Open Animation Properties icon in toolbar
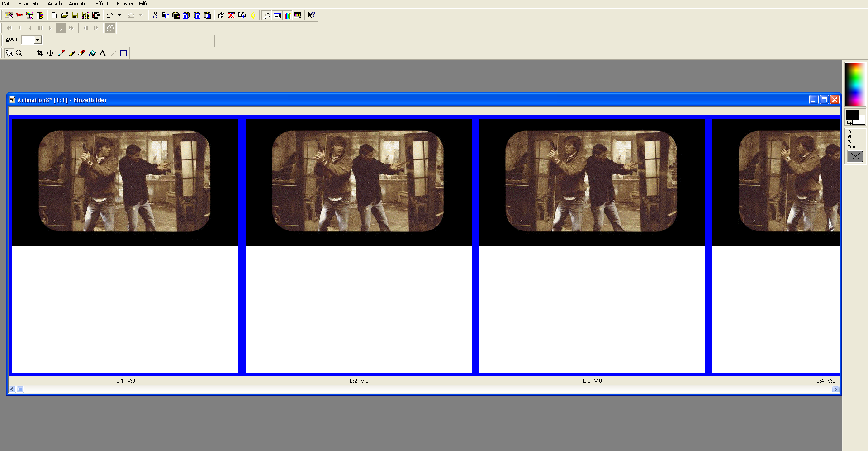 [267, 15]
